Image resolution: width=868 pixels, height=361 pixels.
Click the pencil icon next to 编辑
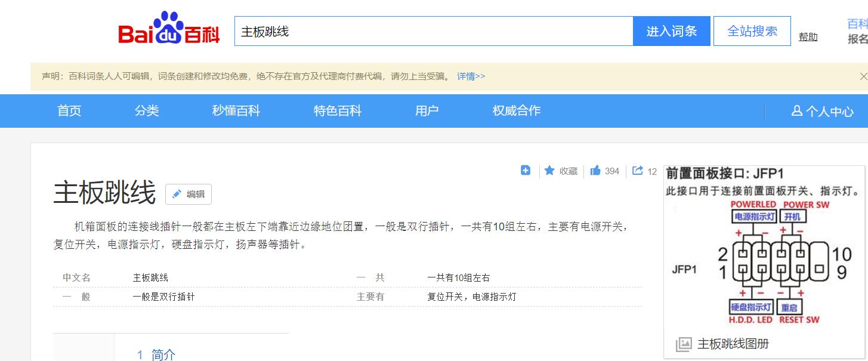[175, 194]
